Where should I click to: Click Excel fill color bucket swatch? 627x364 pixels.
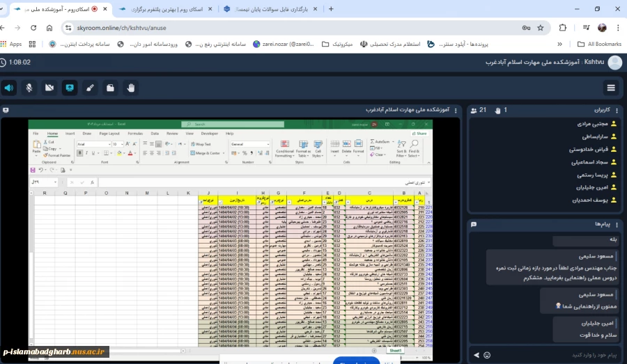point(119,153)
